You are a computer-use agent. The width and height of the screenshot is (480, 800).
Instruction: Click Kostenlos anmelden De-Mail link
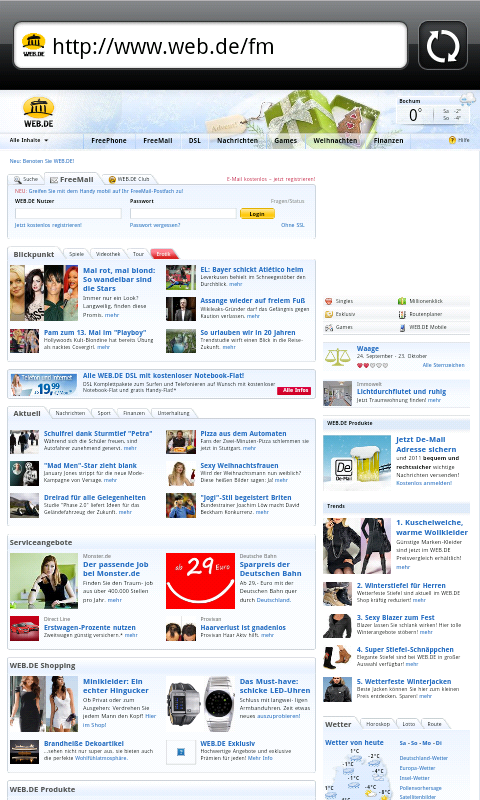pos(424,483)
